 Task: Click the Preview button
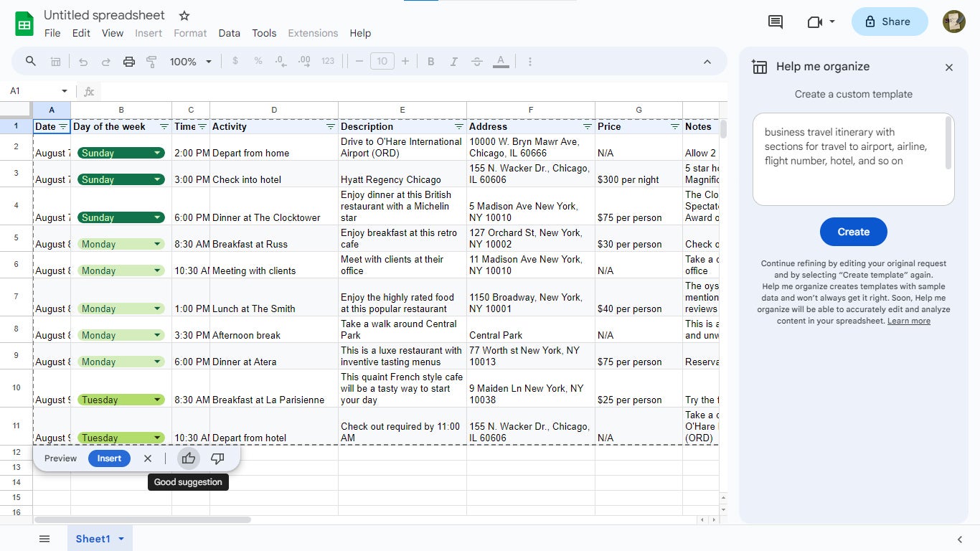click(60, 458)
